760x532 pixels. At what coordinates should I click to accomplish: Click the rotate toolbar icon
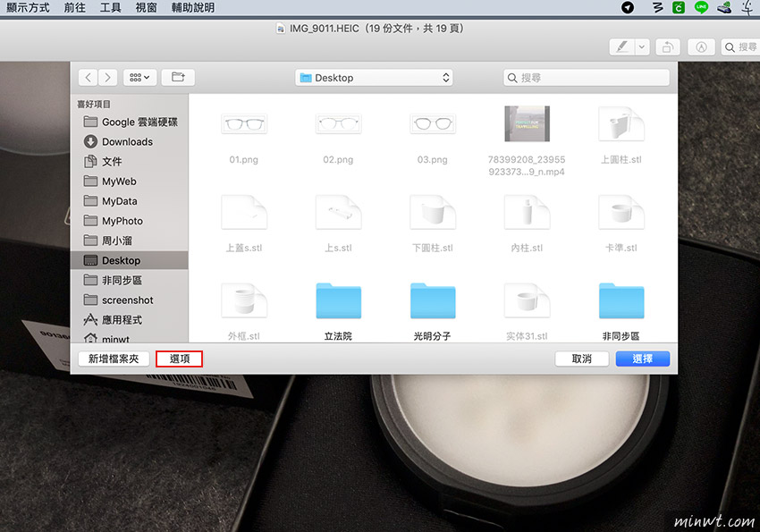[667, 47]
